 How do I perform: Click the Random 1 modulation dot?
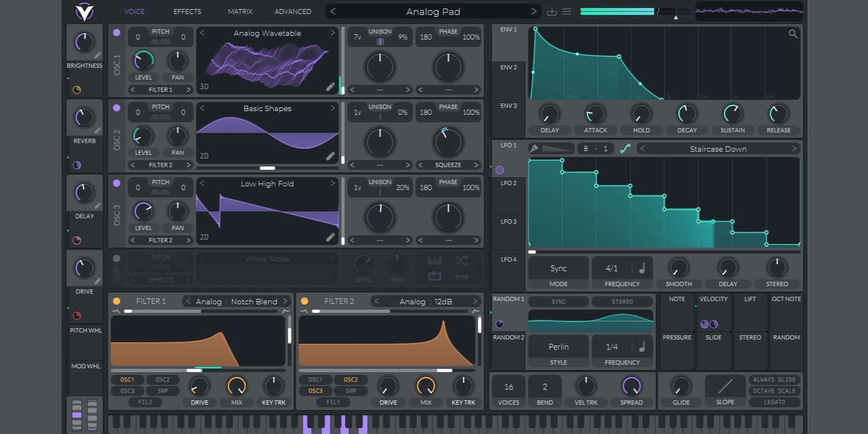click(500, 324)
